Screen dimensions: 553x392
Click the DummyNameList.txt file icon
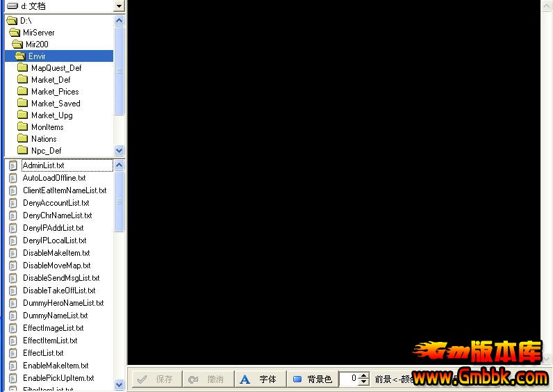coord(13,316)
